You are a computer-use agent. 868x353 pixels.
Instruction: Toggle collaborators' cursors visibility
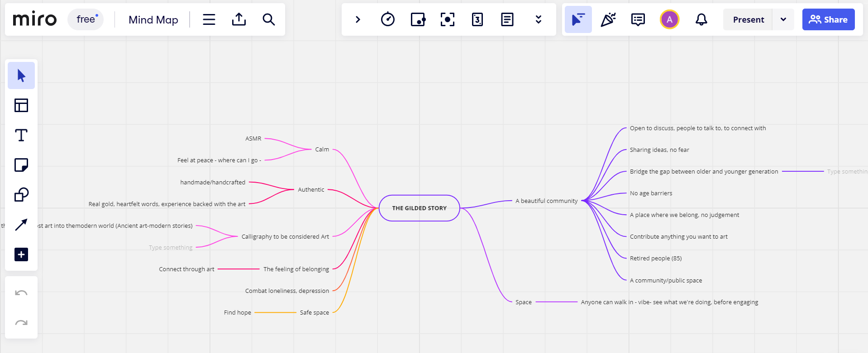click(578, 19)
